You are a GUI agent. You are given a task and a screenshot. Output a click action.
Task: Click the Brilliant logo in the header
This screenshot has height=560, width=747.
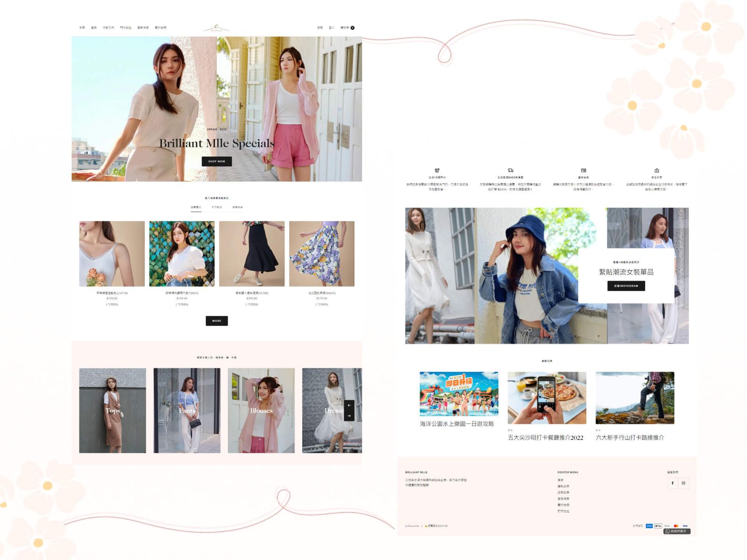216,28
